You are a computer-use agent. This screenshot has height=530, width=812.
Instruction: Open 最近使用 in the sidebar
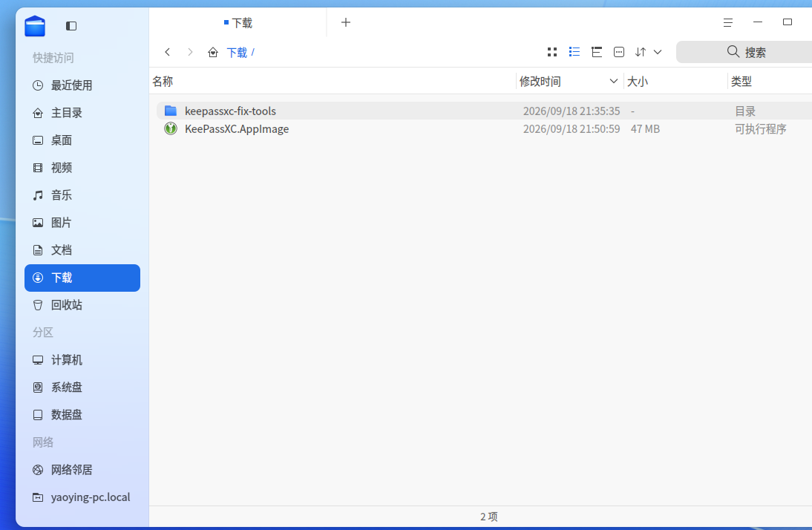pyautogui.click(x=82, y=85)
